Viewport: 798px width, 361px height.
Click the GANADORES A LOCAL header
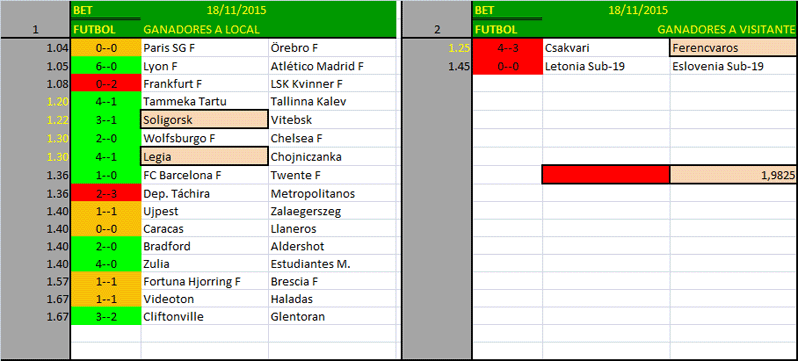[202, 30]
